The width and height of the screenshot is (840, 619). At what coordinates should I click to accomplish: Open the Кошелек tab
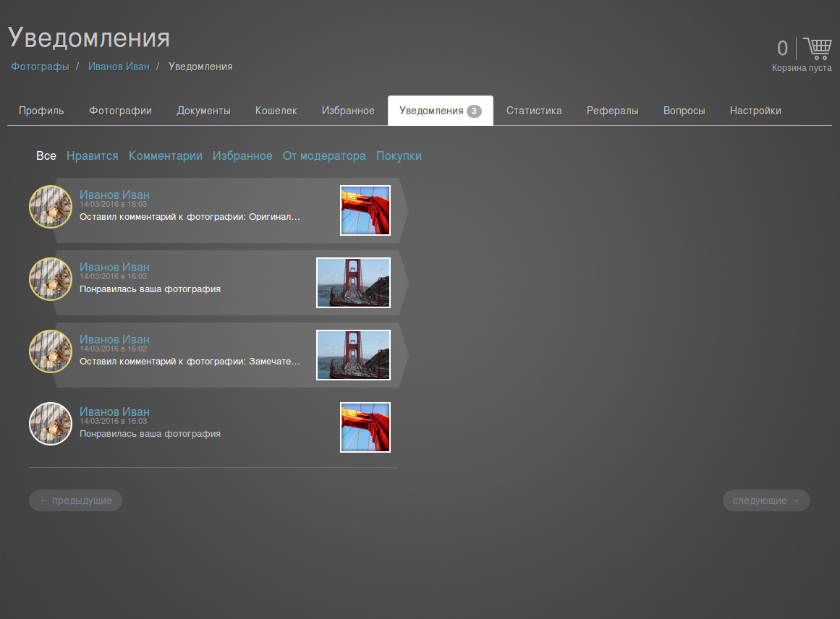pos(276,111)
